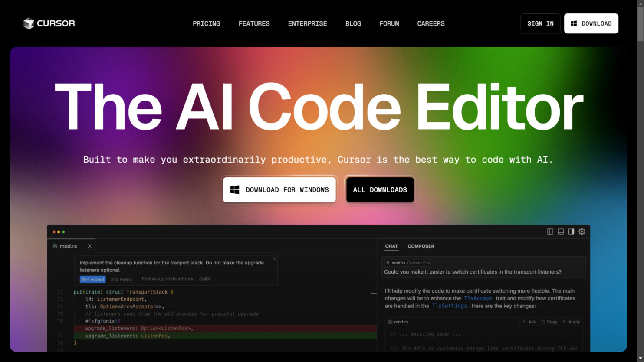Viewport: 644px width, 362px height.
Task: Open the FORUM navigation item
Action: click(389, 23)
